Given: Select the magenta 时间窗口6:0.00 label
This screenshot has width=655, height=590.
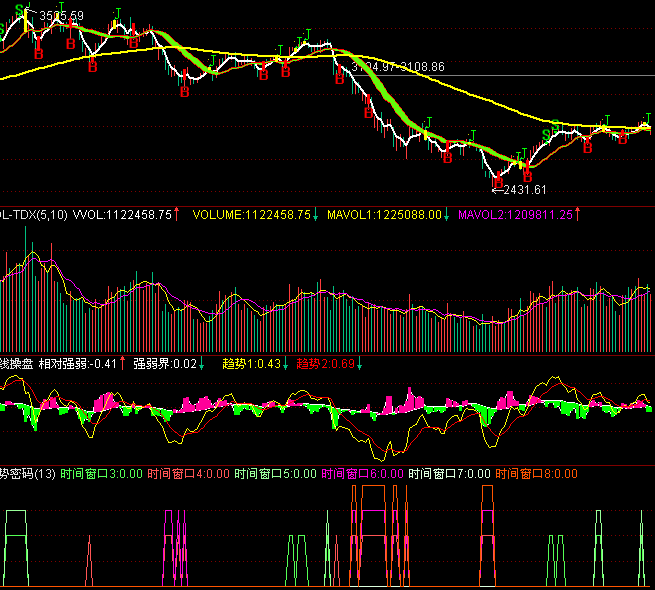Looking at the screenshot, I should 363,474.
